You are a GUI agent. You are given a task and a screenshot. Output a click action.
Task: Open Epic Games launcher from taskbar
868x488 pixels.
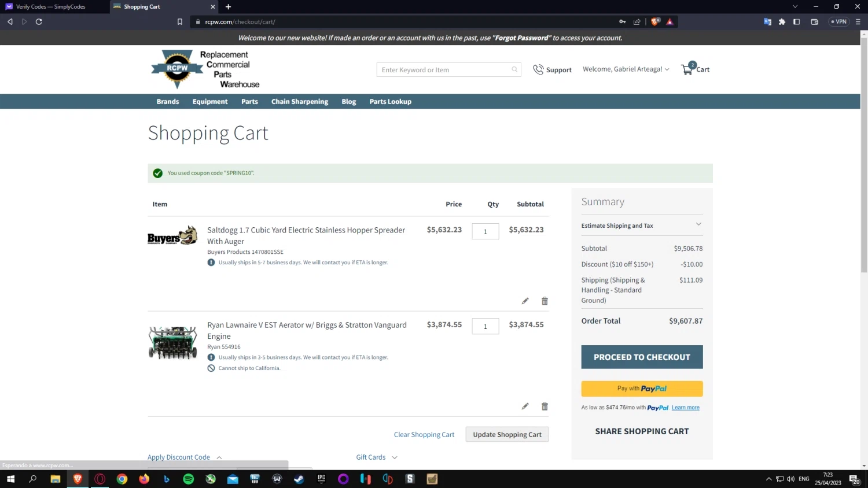(321, 479)
